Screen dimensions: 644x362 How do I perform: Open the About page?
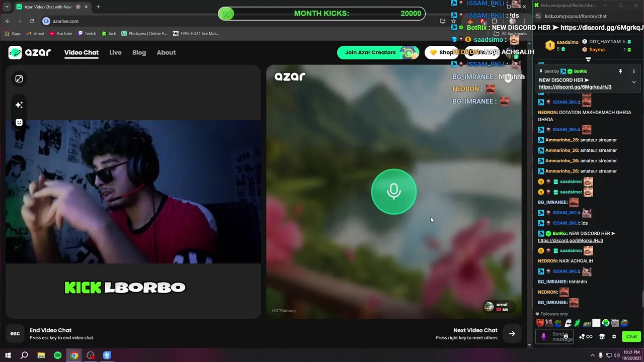click(x=166, y=52)
